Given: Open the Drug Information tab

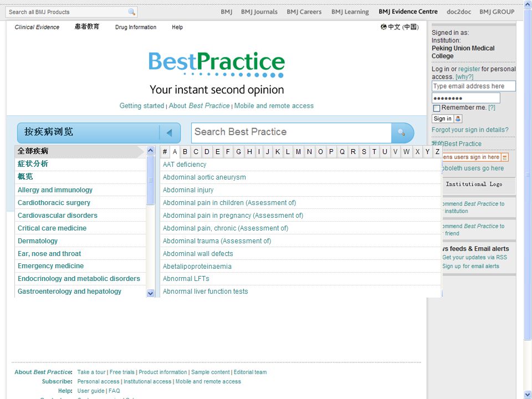Looking at the screenshot, I should pos(136,27).
